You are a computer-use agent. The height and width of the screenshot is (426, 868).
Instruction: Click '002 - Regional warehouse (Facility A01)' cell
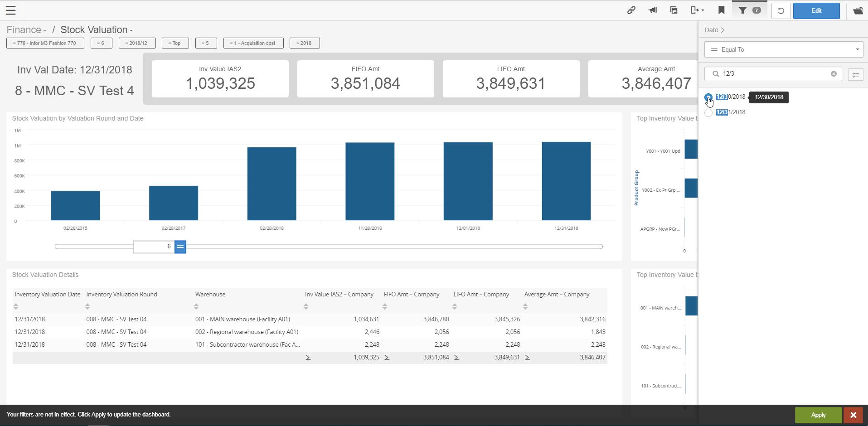[247, 332]
